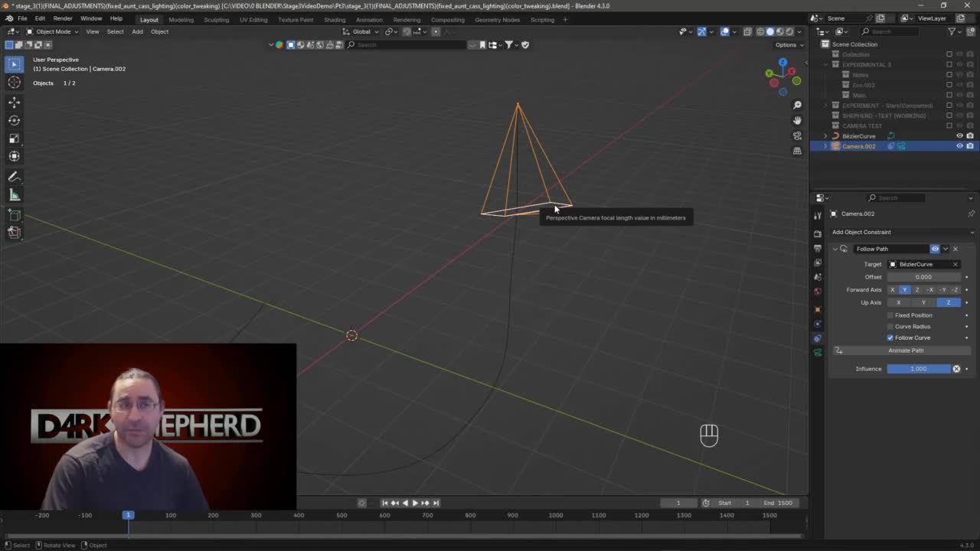Open the Object Mode dropdown
This screenshot has width=980, height=551.
click(52, 31)
